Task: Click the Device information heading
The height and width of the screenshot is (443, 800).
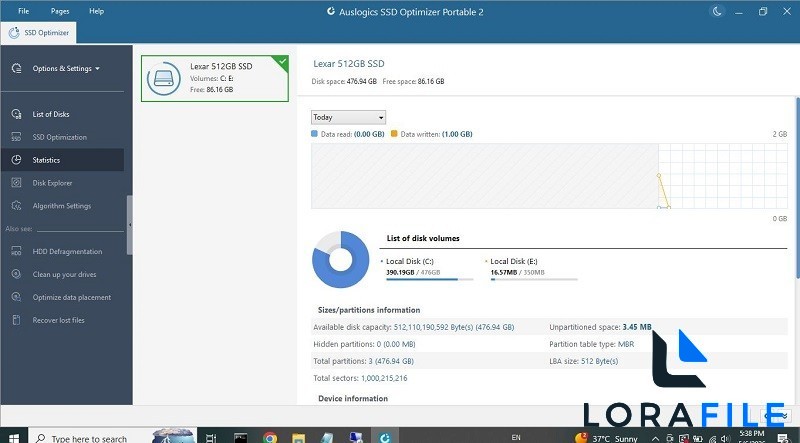Action: tap(353, 398)
